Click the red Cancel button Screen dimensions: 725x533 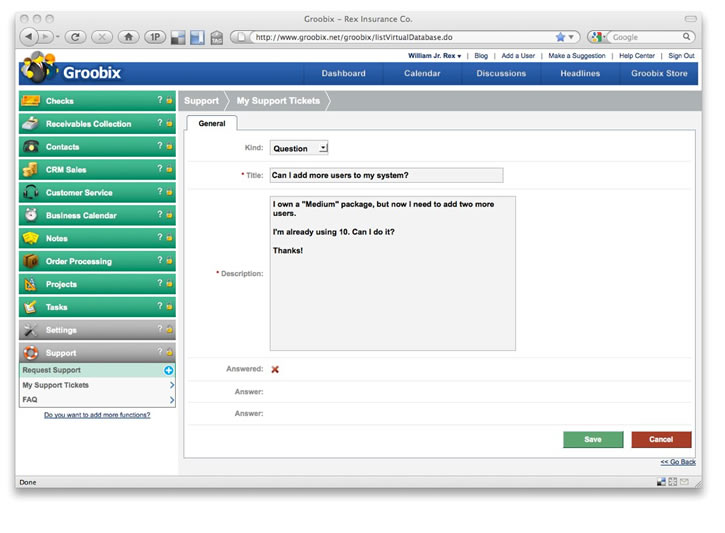pos(661,440)
